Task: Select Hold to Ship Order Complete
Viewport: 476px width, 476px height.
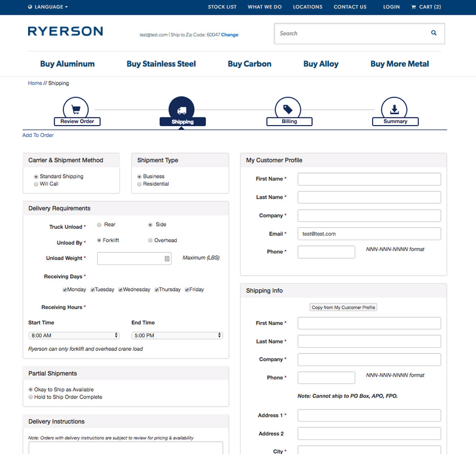Action: pos(30,397)
